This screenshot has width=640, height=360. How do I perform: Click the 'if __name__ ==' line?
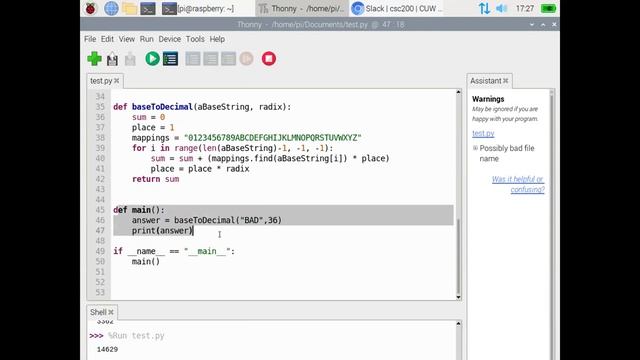(x=174, y=251)
